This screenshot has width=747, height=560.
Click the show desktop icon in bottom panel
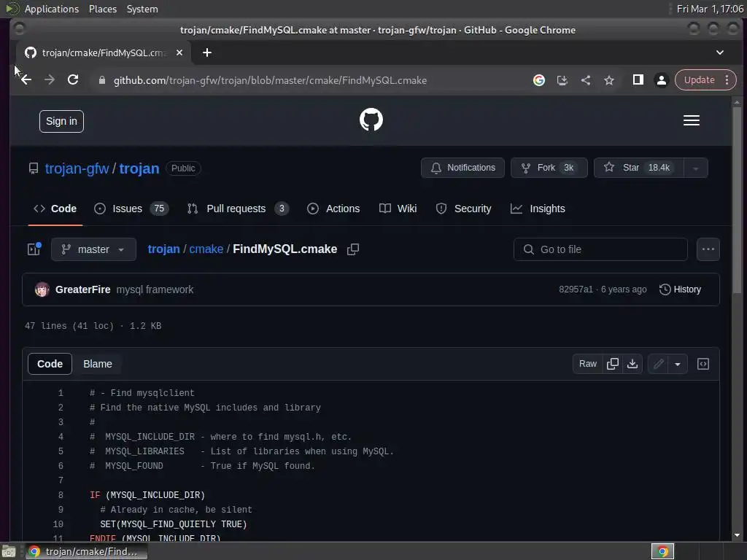coord(9,551)
